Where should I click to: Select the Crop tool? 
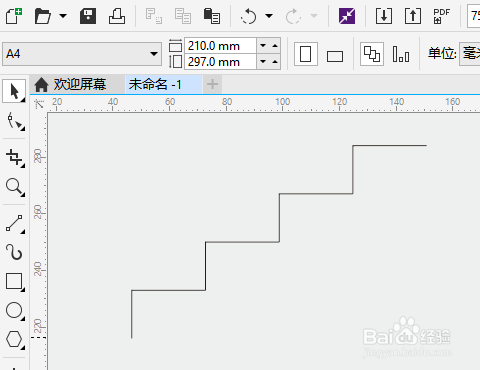tap(15, 157)
